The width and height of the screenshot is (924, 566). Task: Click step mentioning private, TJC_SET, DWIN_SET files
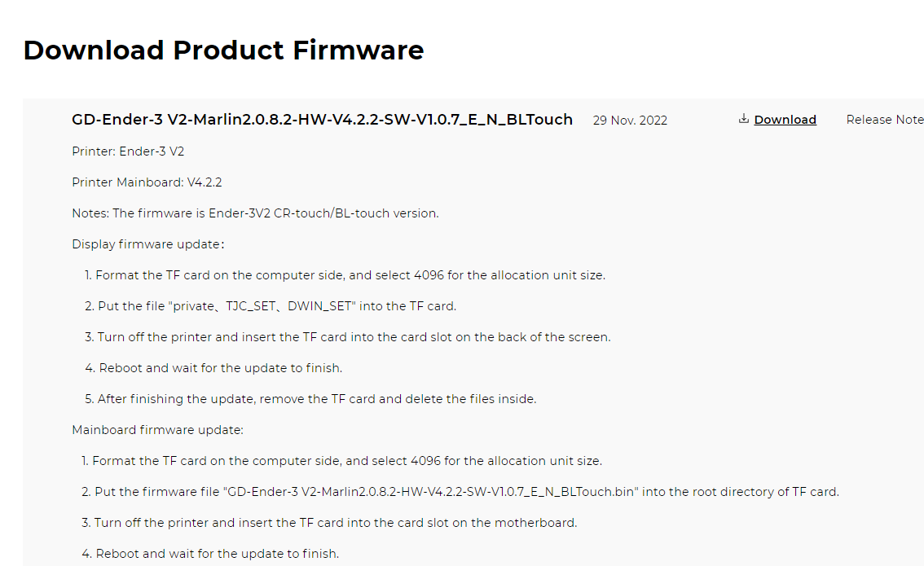click(x=271, y=306)
